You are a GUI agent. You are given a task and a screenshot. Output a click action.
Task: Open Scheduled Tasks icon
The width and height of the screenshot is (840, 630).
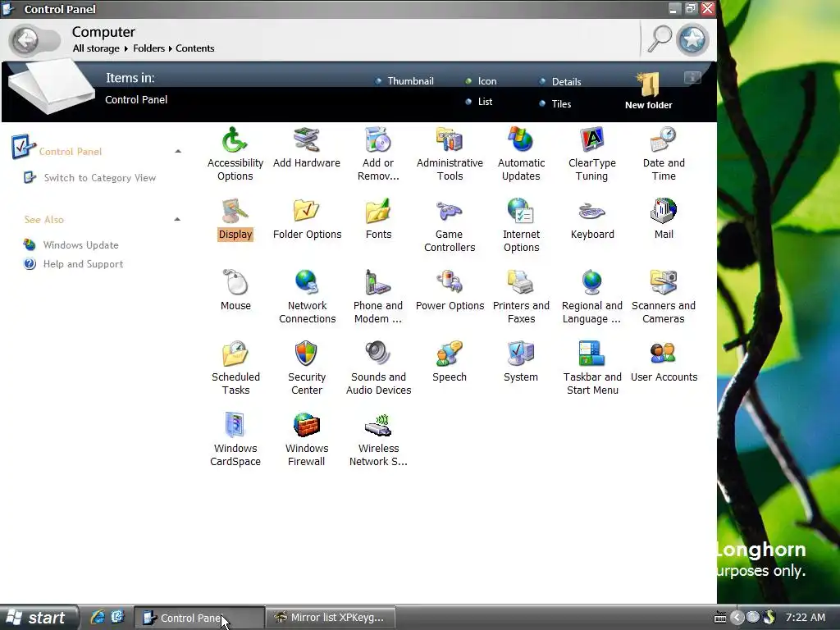point(235,354)
